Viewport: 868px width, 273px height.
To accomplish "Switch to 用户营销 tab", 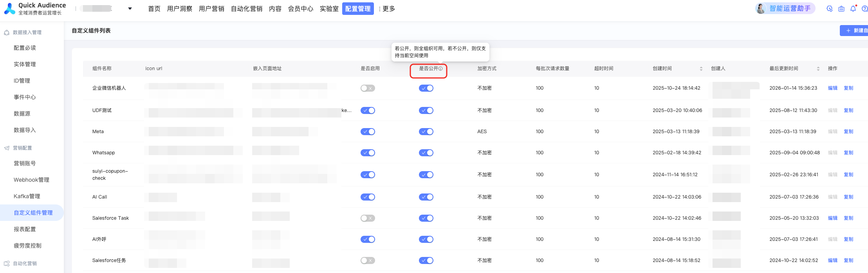I will click(x=211, y=9).
